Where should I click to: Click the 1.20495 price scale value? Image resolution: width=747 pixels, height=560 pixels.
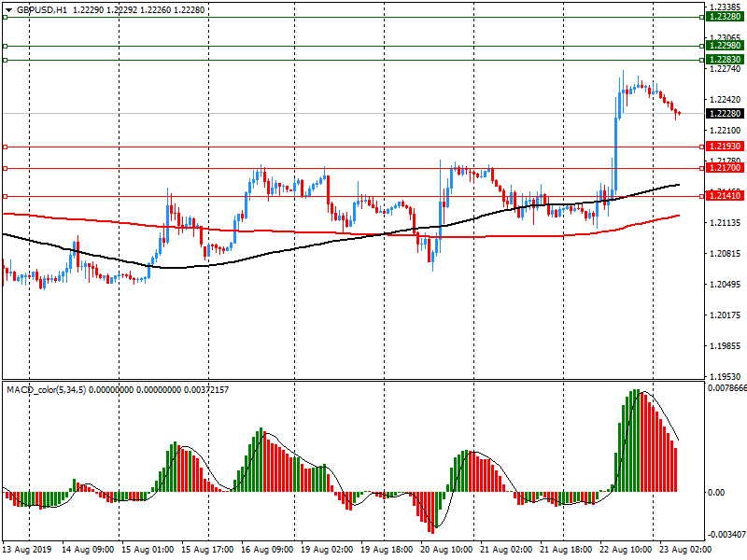(726, 285)
